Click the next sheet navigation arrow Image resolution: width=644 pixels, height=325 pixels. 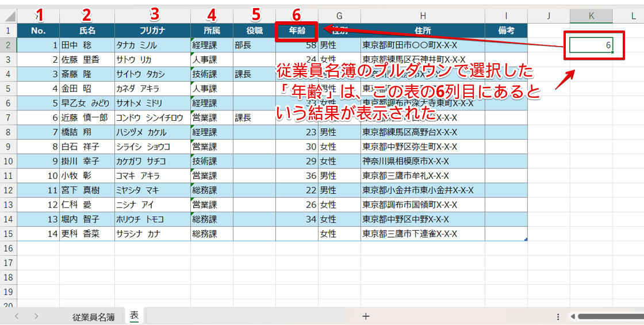pos(36,316)
